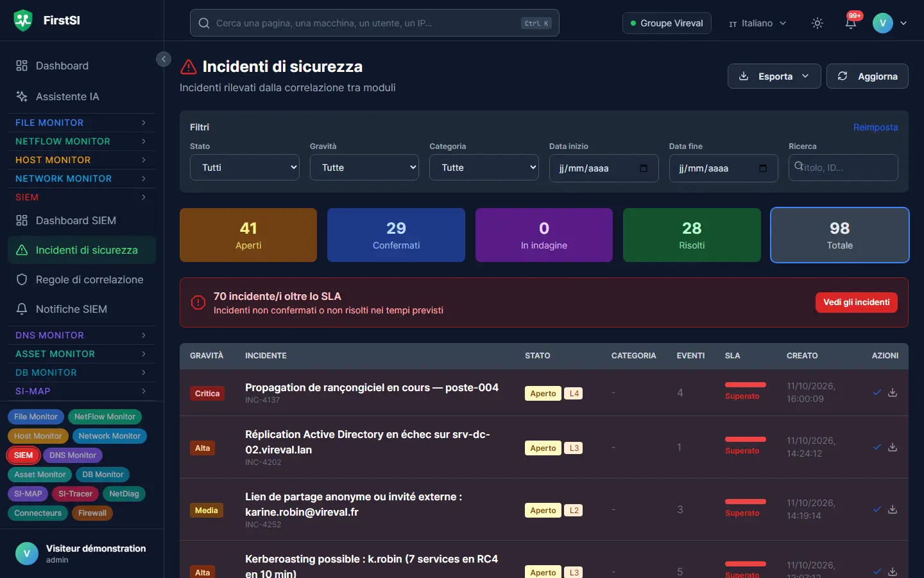Open Dashboard from the sidebar

pyautogui.click(x=82, y=66)
